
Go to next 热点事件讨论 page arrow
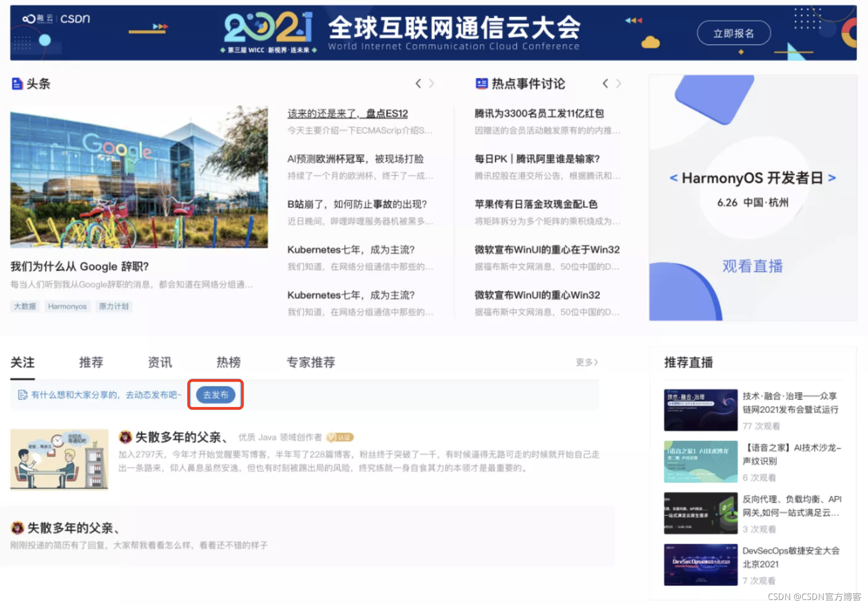click(619, 83)
